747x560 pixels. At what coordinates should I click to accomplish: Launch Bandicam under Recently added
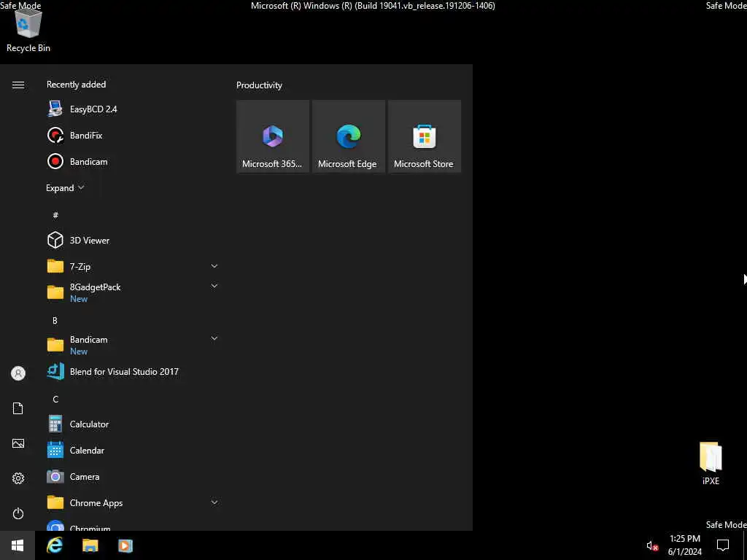click(x=132, y=161)
